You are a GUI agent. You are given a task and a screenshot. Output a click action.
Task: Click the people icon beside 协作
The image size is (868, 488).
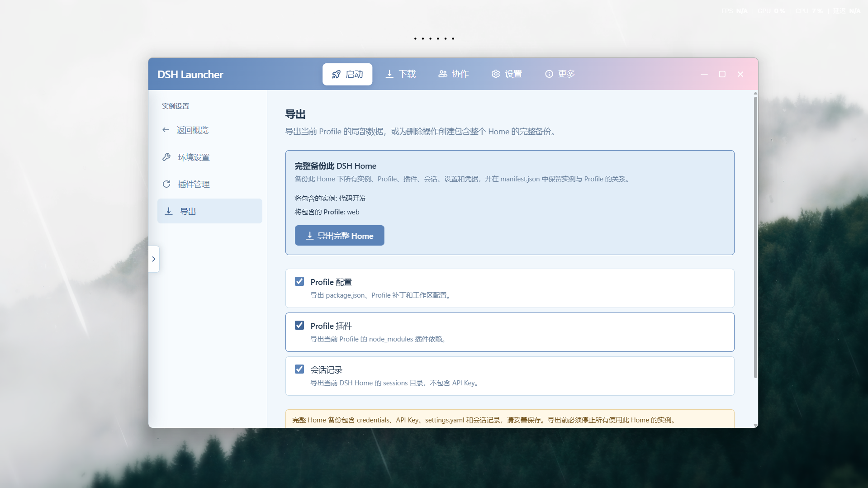(443, 74)
